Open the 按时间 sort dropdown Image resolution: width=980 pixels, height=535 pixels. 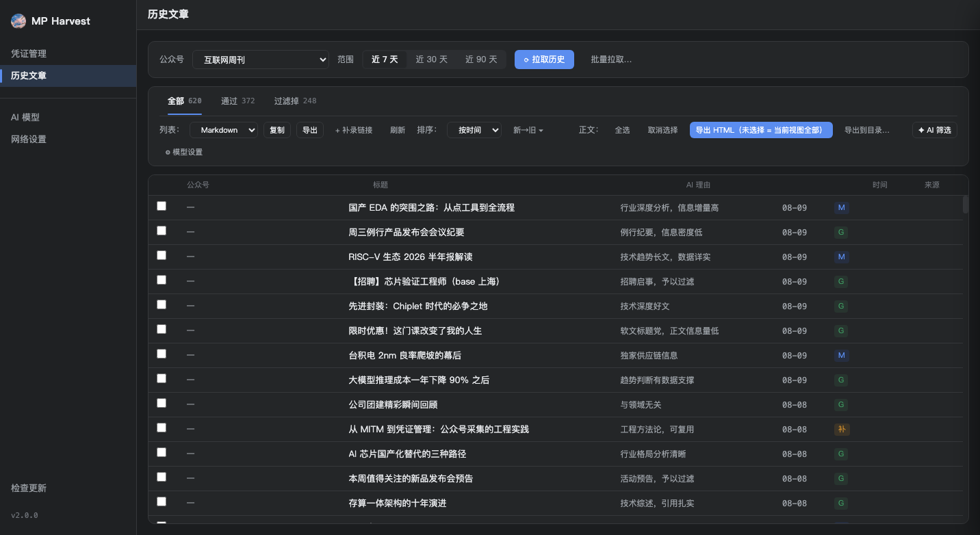click(474, 130)
